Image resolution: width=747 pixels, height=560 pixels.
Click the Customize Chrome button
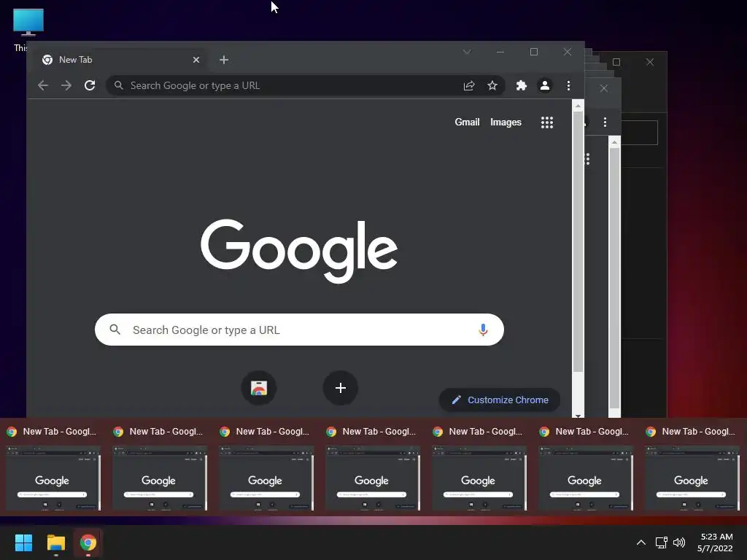point(499,400)
